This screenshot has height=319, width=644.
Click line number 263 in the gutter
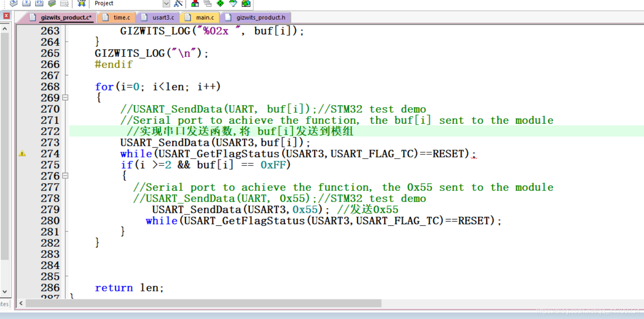click(x=50, y=31)
